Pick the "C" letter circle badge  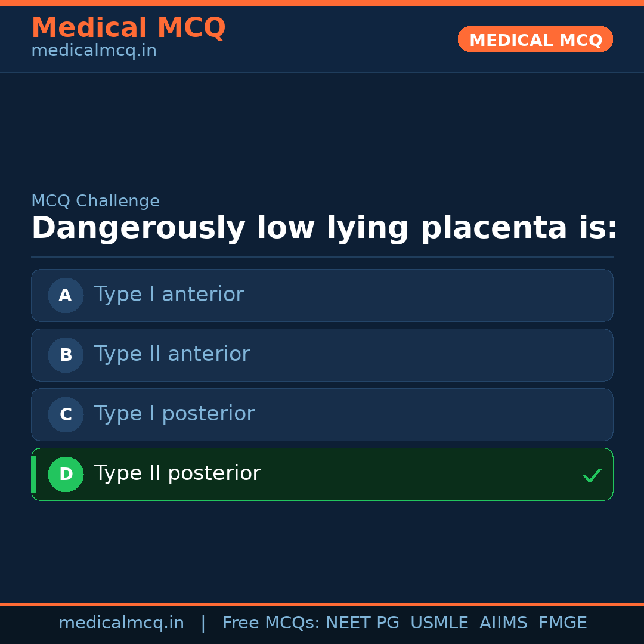pos(66,414)
